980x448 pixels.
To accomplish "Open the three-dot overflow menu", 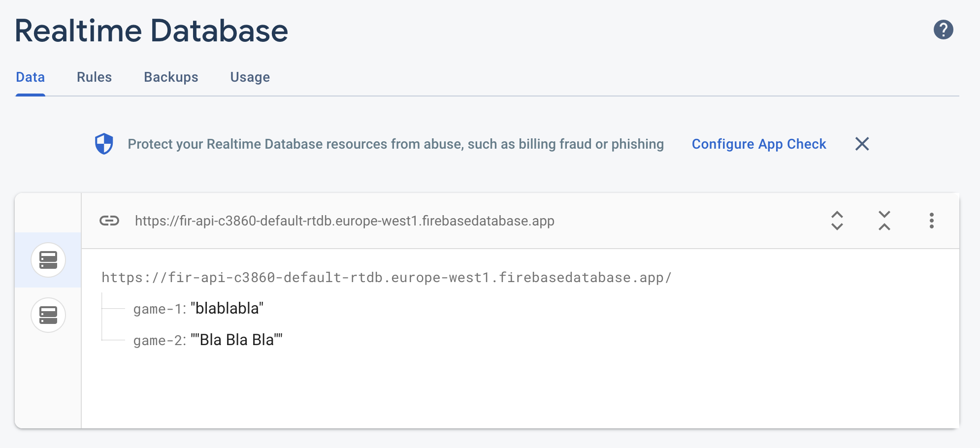I will pos(931,221).
